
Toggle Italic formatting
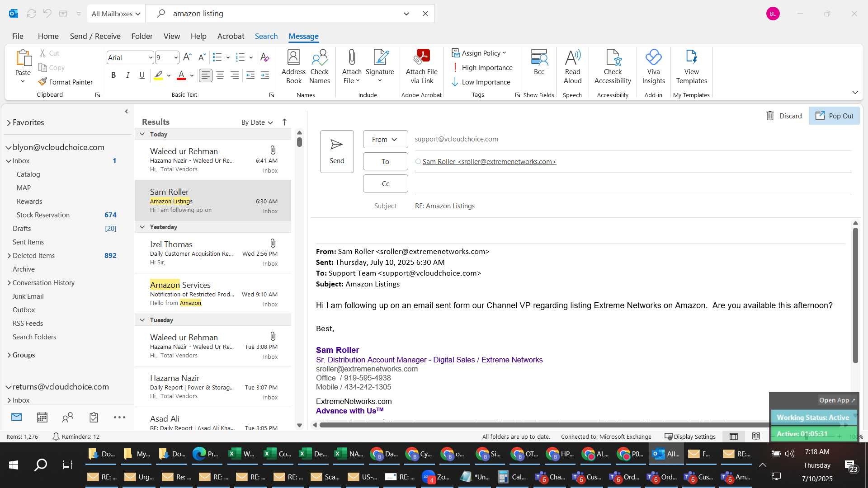(x=128, y=75)
